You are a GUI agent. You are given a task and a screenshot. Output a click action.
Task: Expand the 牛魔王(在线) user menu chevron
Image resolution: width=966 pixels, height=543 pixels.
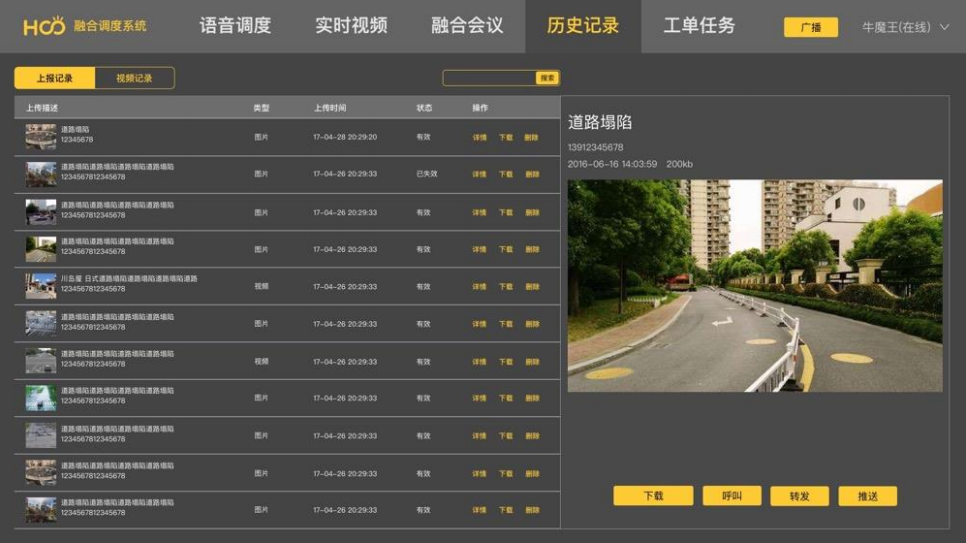pyautogui.click(x=945, y=27)
